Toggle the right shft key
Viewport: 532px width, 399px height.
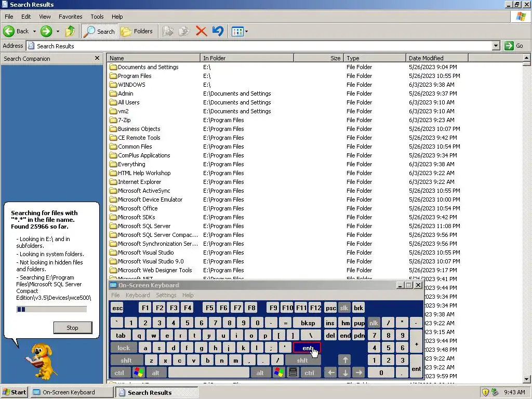coord(302,361)
